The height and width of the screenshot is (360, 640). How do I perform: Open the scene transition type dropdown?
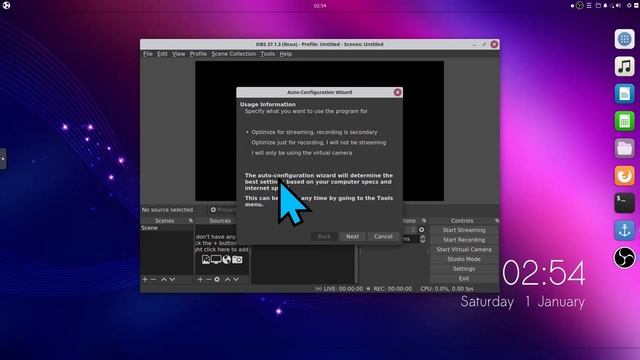click(409, 230)
